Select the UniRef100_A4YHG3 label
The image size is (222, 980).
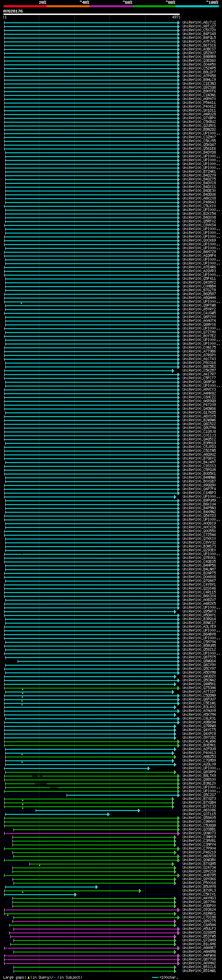click(x=199, y=898)
